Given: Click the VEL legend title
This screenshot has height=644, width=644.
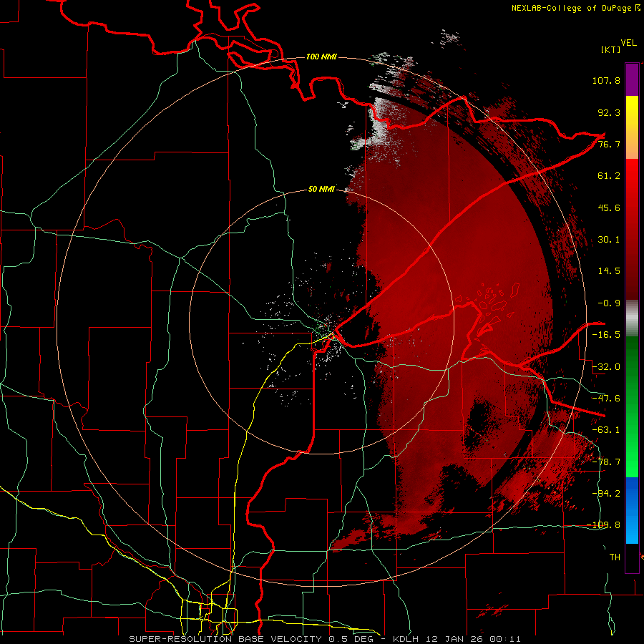Looking at the screenshot, I should 628,43.
